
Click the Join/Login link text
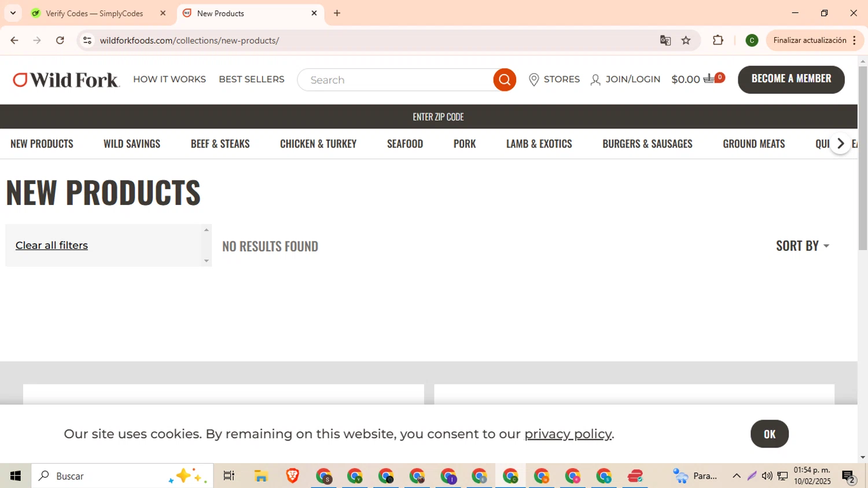632,79
